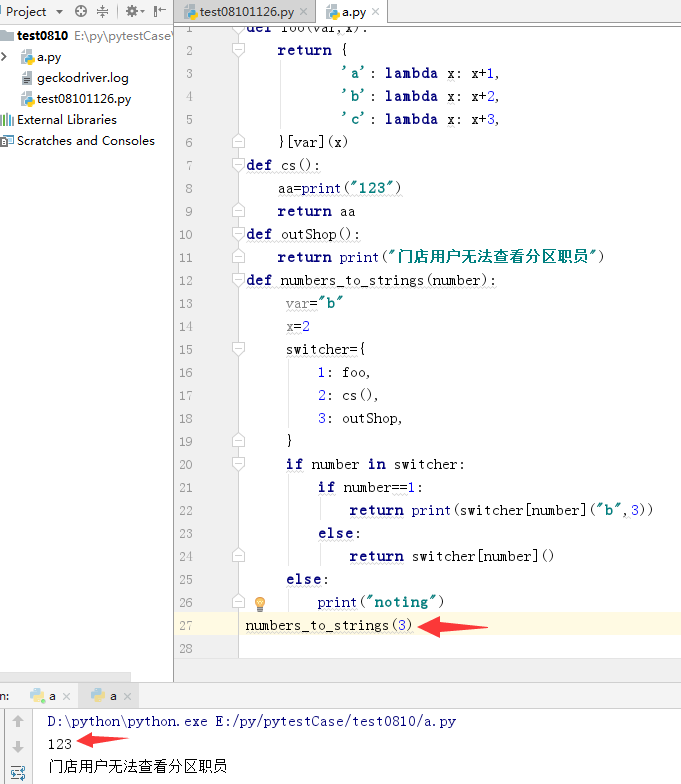Click the Down stack trace arrow in Run panel
The height and width of the screenshot is (784, 681).
coord(17,747)
